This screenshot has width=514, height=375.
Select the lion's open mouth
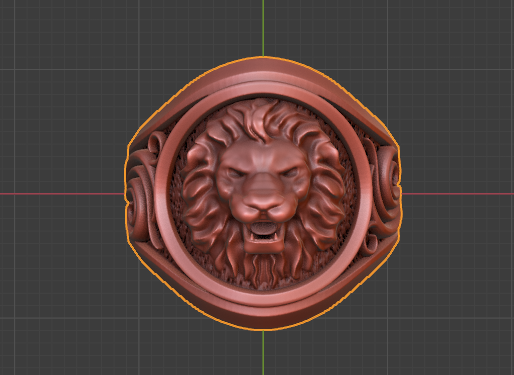click(x=263, y=231)
